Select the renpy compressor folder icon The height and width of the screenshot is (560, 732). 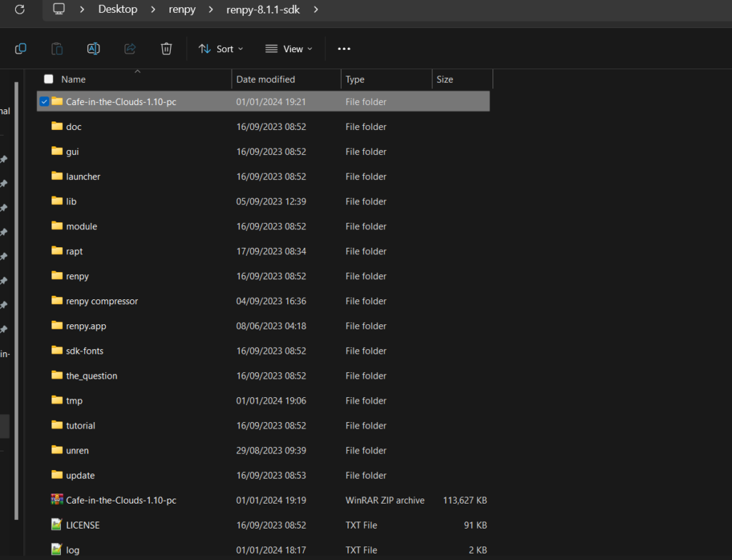57,301
